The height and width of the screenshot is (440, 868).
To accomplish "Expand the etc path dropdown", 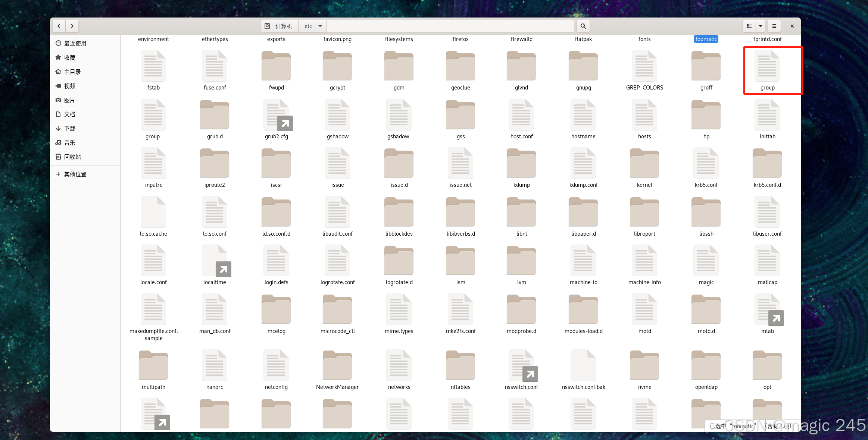I will pyautogui.click(x=320, y=26).
